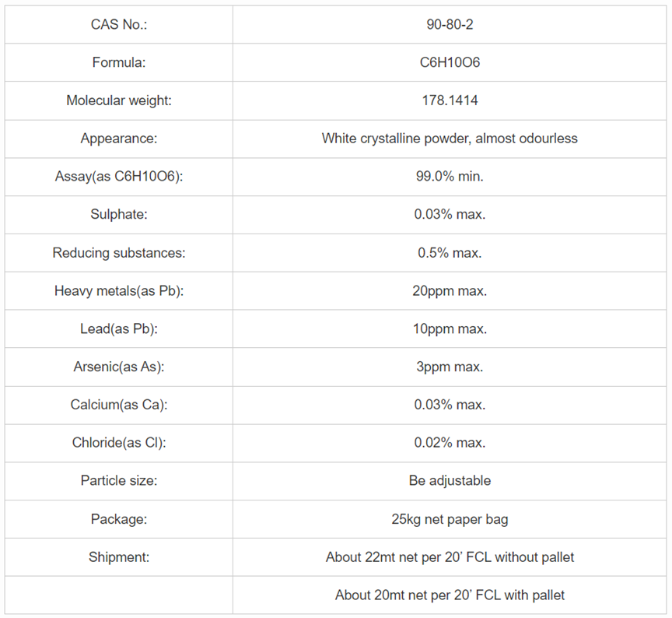672x618 pixels.
Task: Click the Calcium(as Ca) label
Action: click(119, 405)
